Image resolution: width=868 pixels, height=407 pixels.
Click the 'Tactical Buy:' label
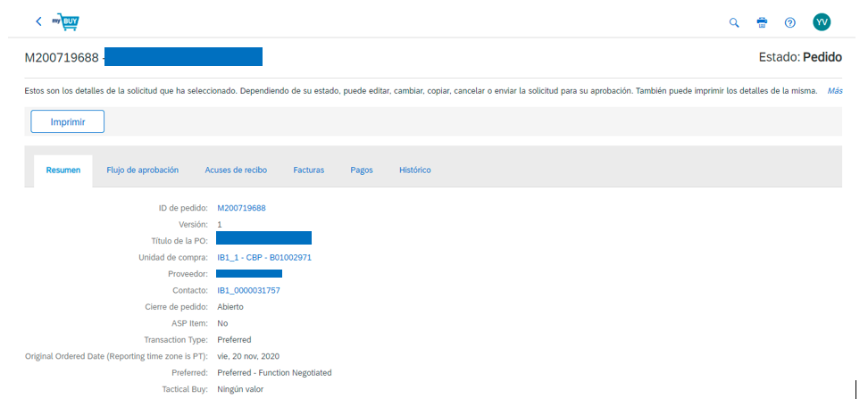click(183, 389)
